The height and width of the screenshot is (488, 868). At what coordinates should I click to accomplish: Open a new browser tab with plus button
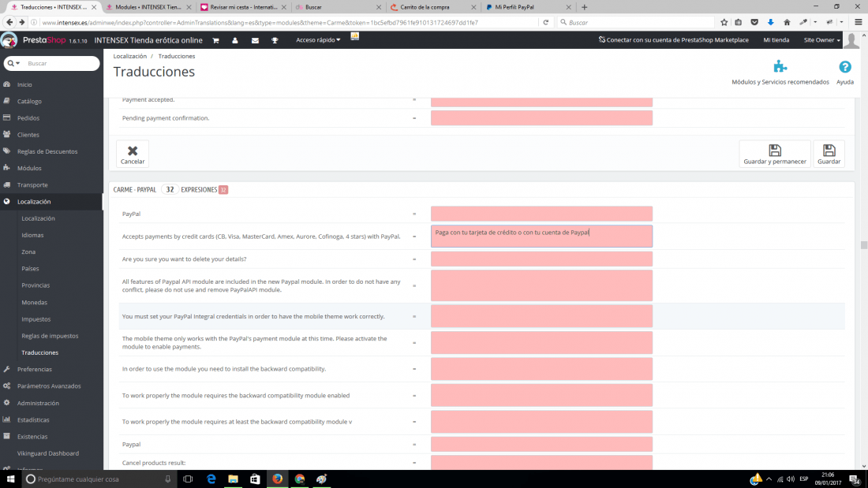(584, 7)
